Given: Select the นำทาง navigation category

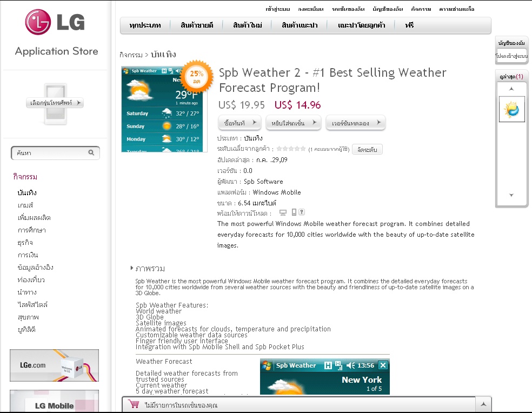Looking at the screenshot, I should (27, 292).
